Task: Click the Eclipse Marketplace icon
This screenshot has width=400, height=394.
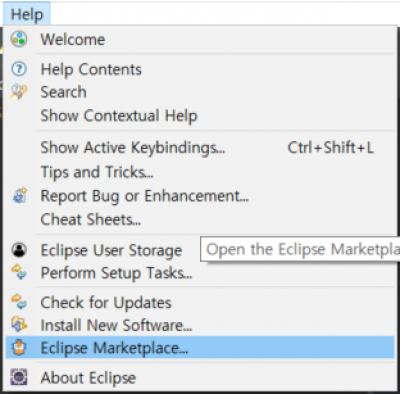Action: [x=19, y=348]
